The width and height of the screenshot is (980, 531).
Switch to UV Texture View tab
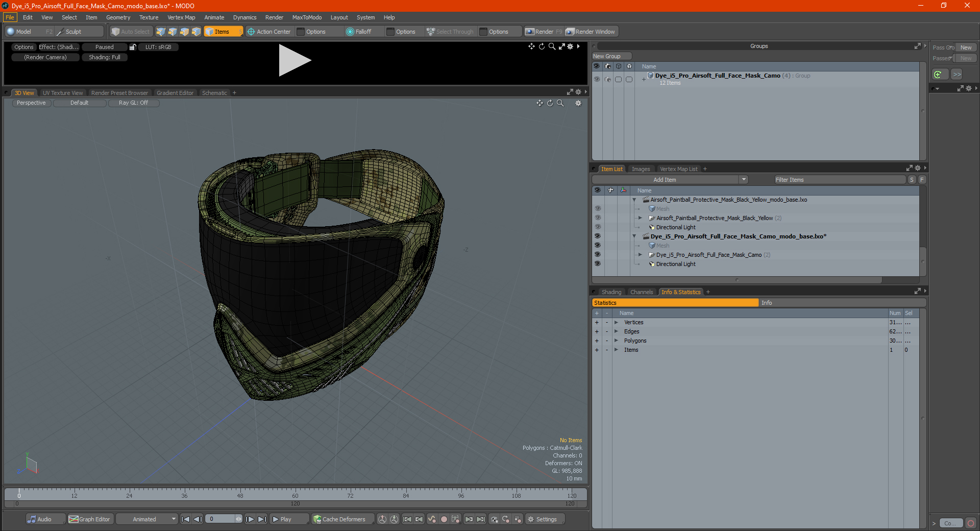[x=63, y=93]
